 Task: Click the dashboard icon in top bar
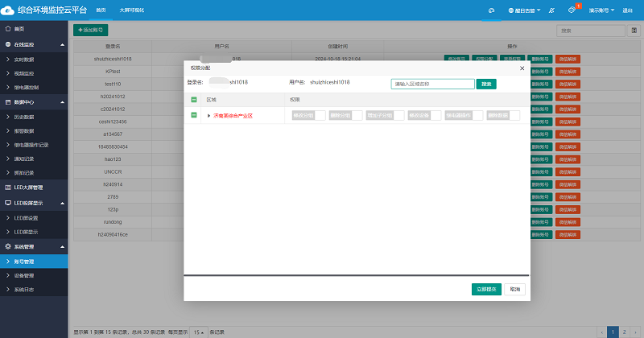click(491, 10)
